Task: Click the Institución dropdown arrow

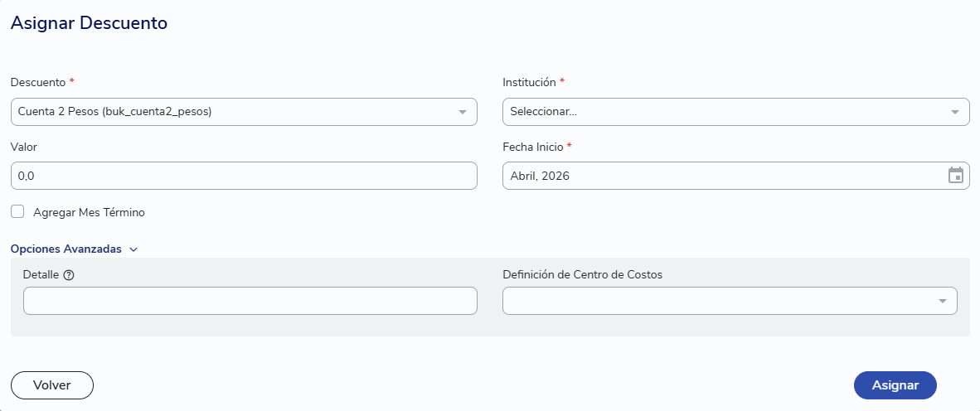Action: (x=955, y=113)
